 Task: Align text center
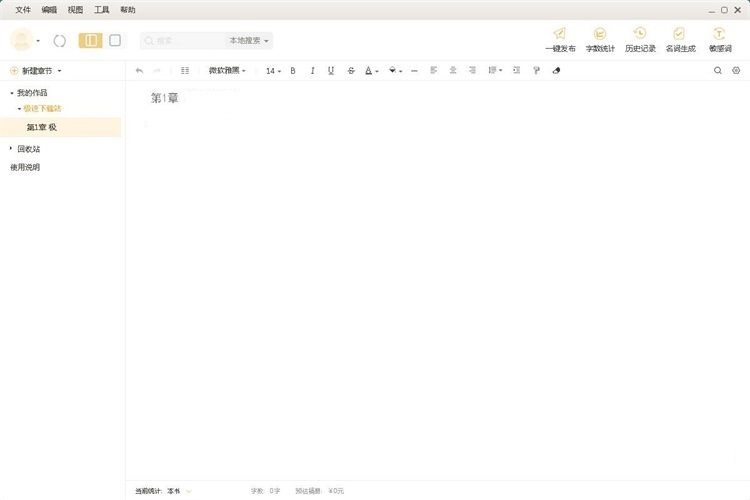point(452,70)
